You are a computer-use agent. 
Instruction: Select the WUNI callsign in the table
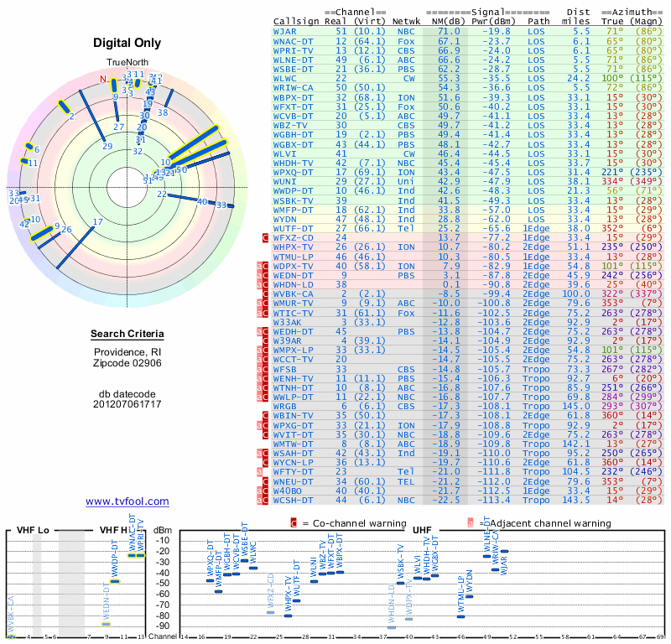(285, 182)
